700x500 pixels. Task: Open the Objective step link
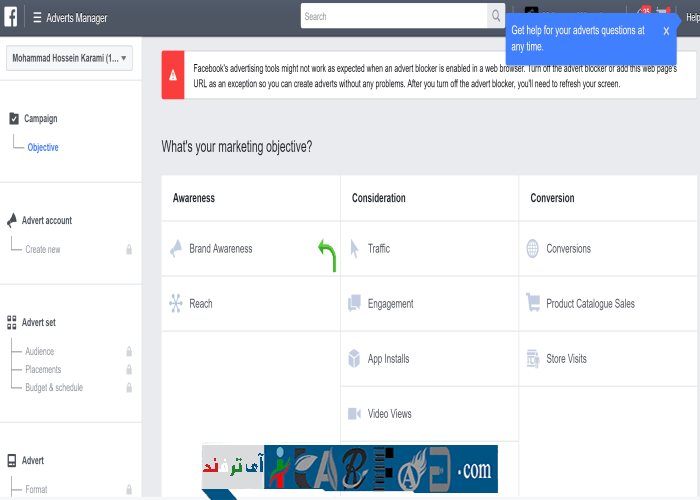tap(43, 147)
